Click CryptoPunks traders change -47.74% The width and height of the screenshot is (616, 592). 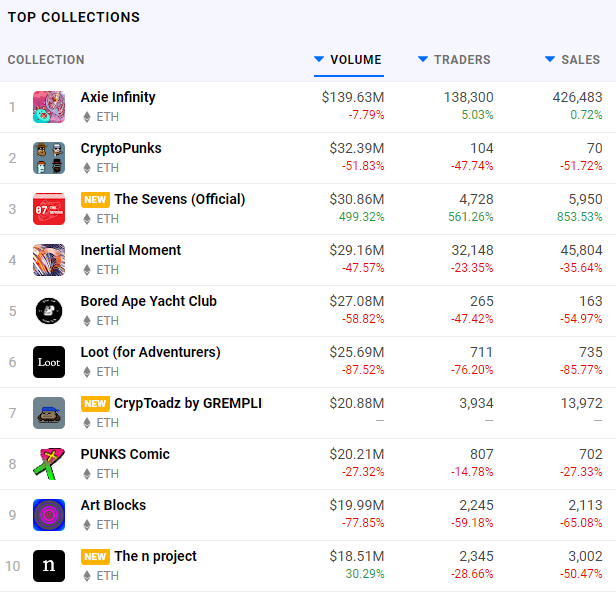[472, 166]
